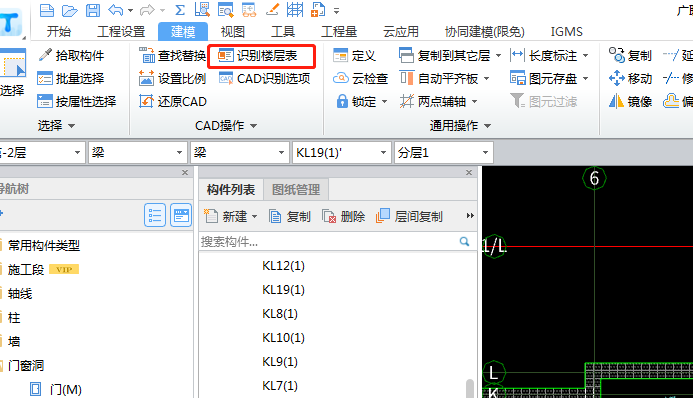This screenshot has height=398, width=693.
Task: Show more component list tools (double arrow)
Action: click(x=470, y=216)
